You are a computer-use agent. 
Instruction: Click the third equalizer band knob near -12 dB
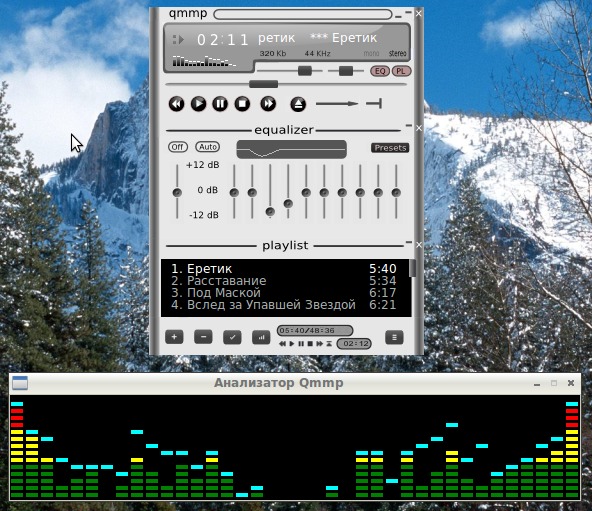click(x=270, y=212)
